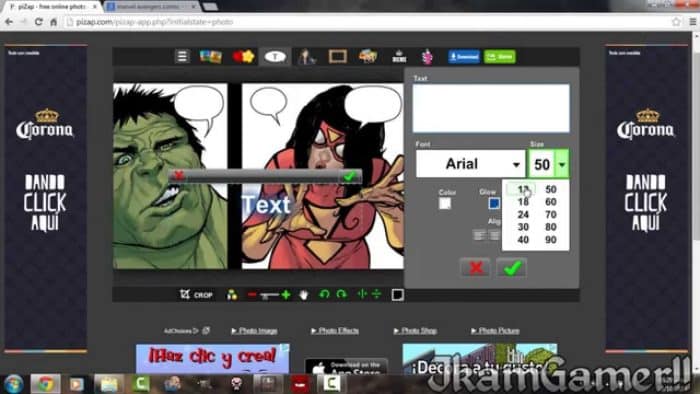The height and width of the screenshot is (394, 700).
Task: Select the text speech bubble tool
Action: click(275, 57)
